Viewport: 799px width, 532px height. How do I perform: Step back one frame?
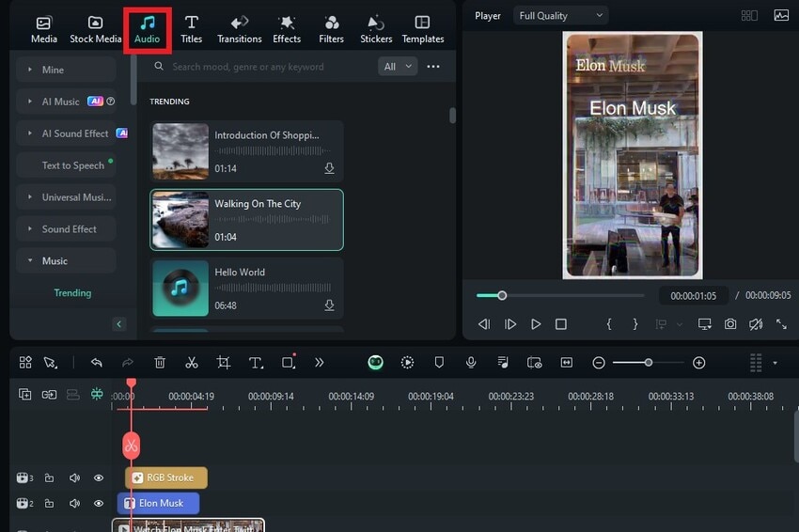pos(483,324)
